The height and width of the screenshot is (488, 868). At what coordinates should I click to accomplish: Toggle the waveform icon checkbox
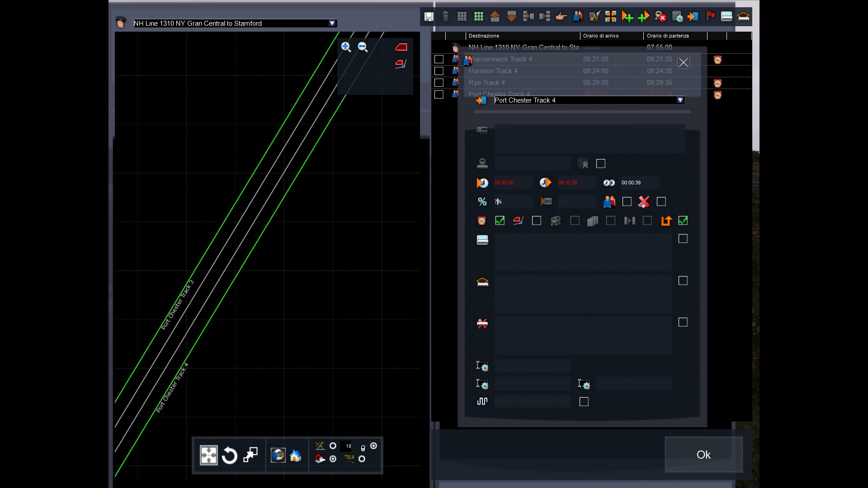click(x=584, y=402)
